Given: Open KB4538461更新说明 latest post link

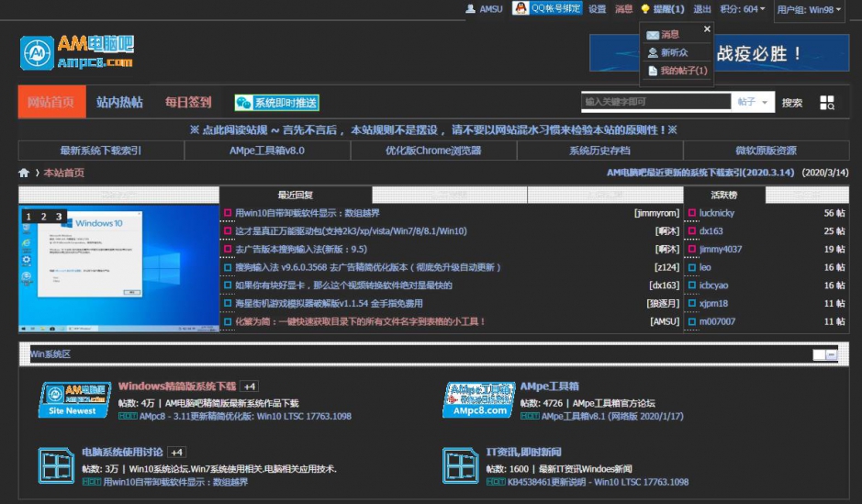Looking at the screenshot, I should [598, 482].
